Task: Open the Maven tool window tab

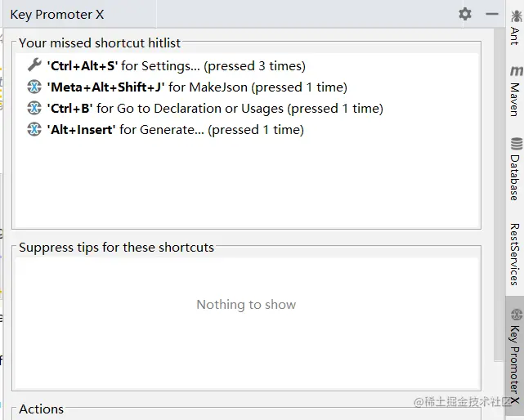Action: (x=515, y=91)
